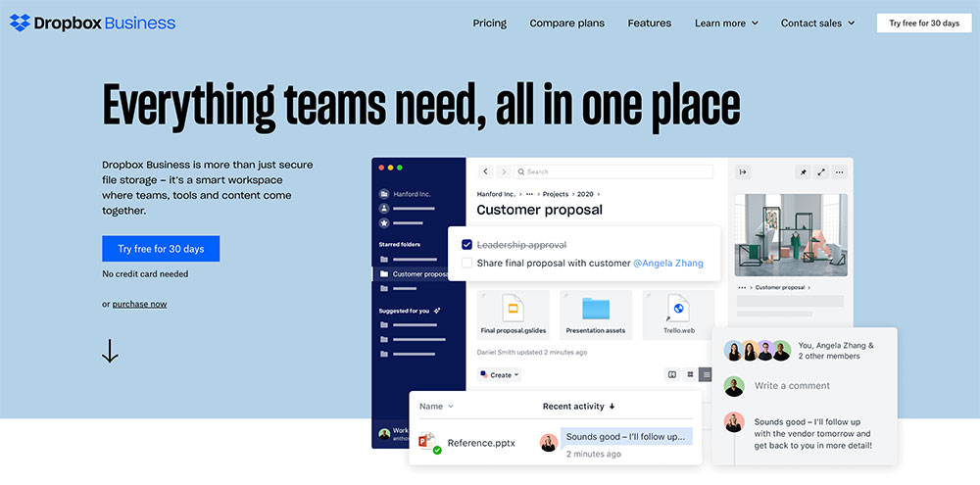This screenshot has height=485, width=980.
Task: Click blue Try free for 30 days button
Action: coord(161,249)
